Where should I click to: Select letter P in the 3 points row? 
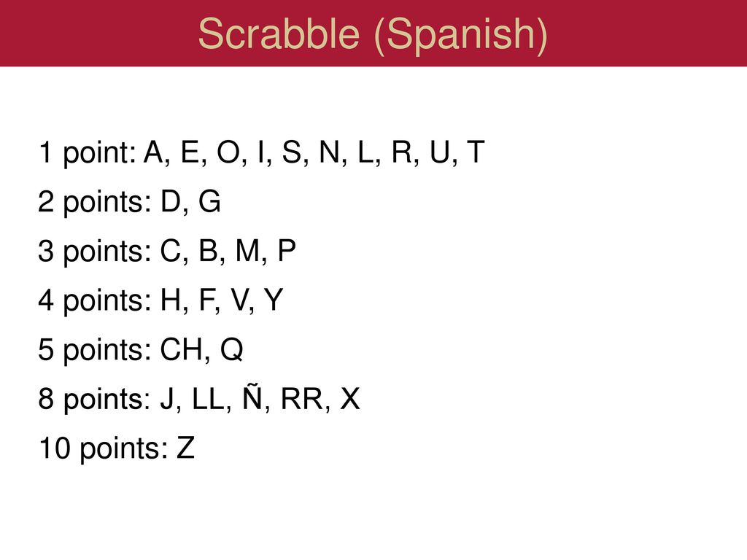tap(286, 251)
